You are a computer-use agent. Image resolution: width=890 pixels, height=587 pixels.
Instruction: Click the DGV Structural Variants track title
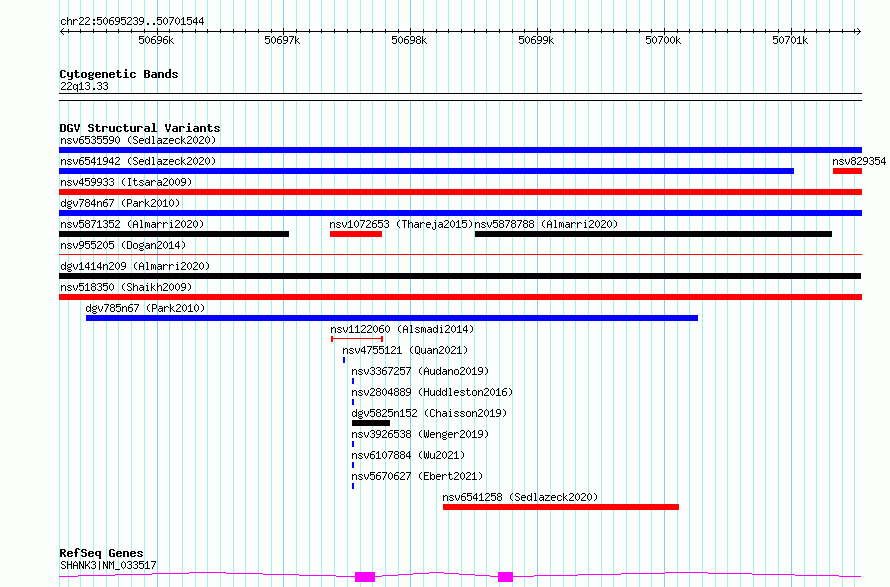pos(140,128)
